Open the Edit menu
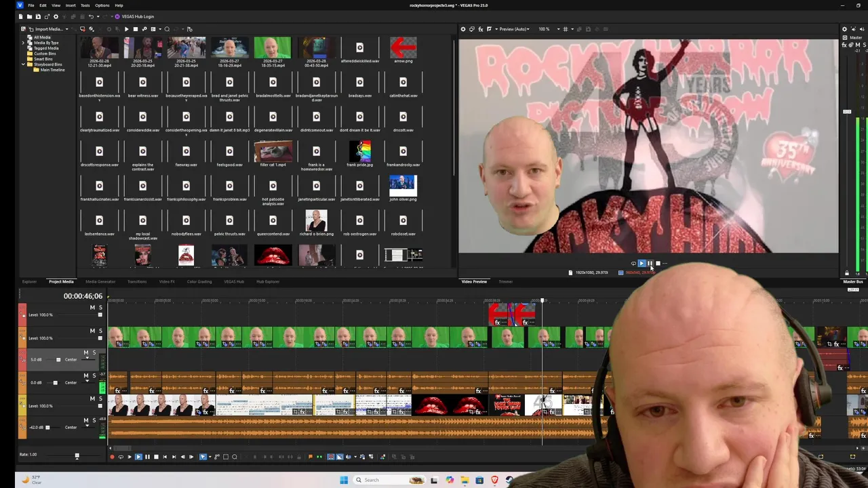The width and height of the screenshot is (868, 488). [x=43, y=5]
